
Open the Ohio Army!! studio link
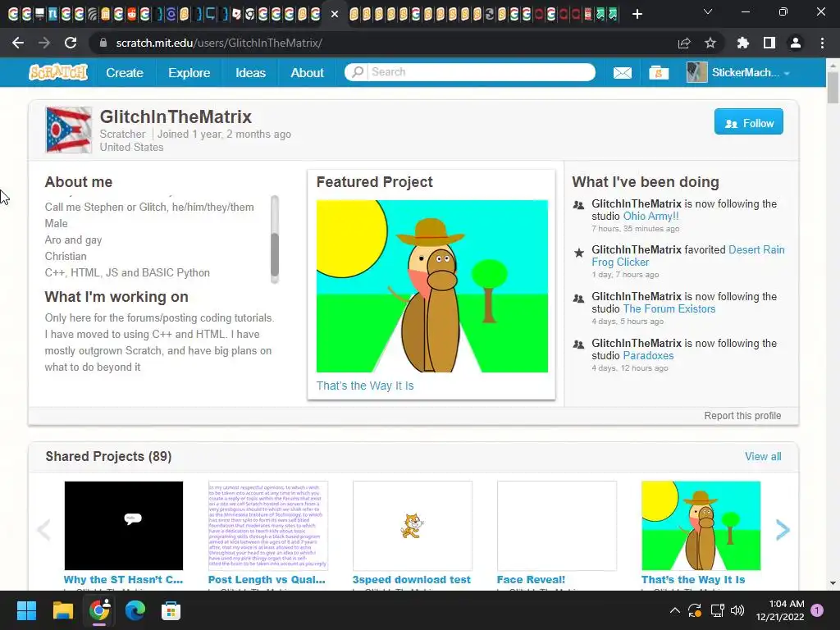tap(651, 216)
